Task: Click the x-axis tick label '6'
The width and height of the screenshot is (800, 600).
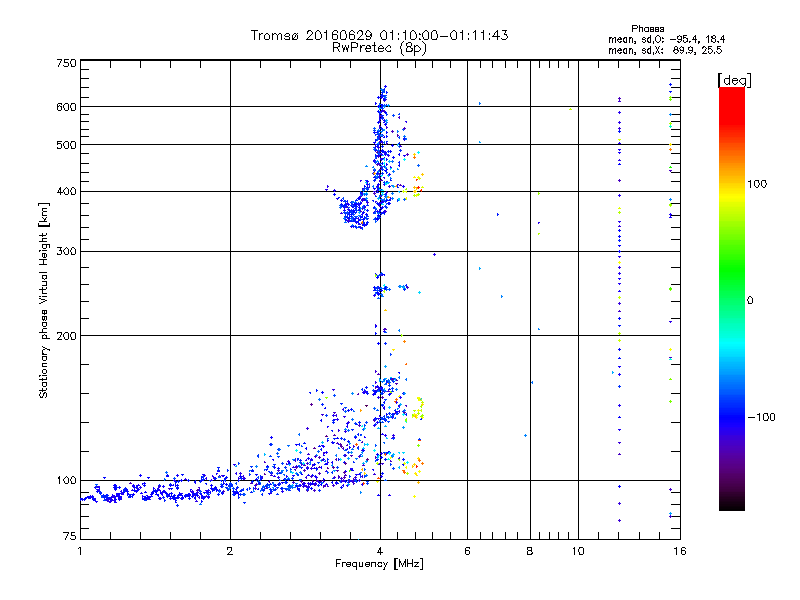Action: [x=467, y=551]
